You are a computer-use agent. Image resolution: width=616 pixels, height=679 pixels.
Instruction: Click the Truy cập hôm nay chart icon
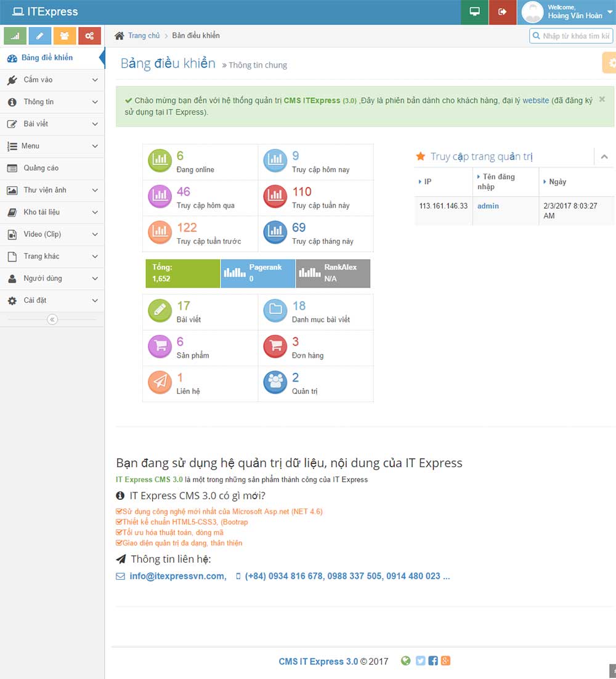coord(275,160)
